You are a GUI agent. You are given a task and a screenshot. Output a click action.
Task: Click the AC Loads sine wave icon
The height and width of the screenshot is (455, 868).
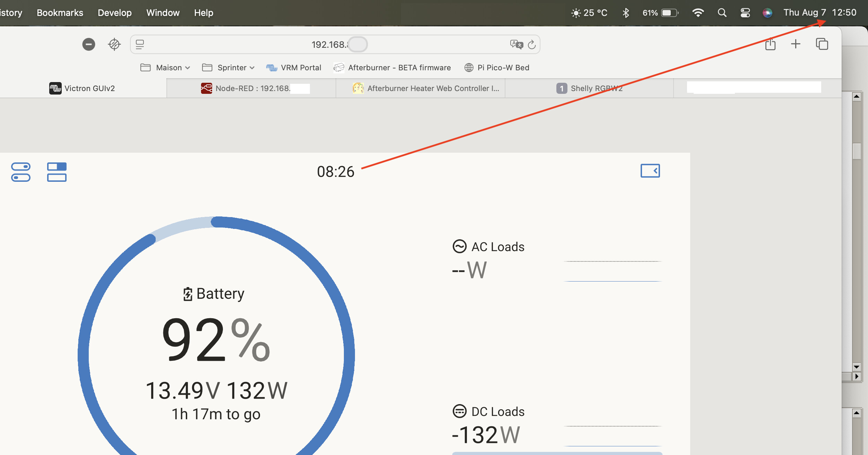click(460, 247)
